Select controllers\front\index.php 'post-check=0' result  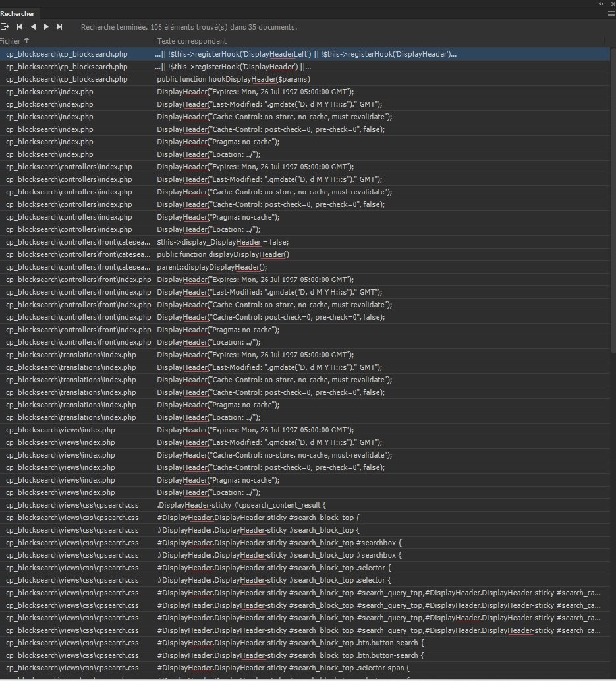pyautogui.click(x=305, y=318)
